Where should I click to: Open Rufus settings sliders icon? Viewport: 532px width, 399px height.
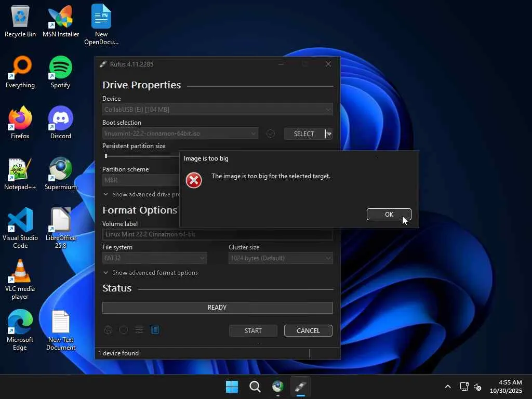coord(139,330)
